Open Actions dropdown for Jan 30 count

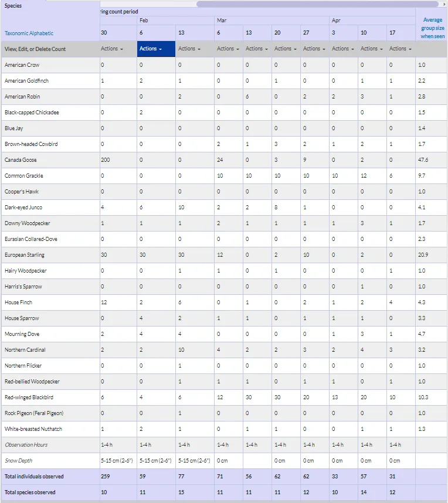tap(111, 49)
